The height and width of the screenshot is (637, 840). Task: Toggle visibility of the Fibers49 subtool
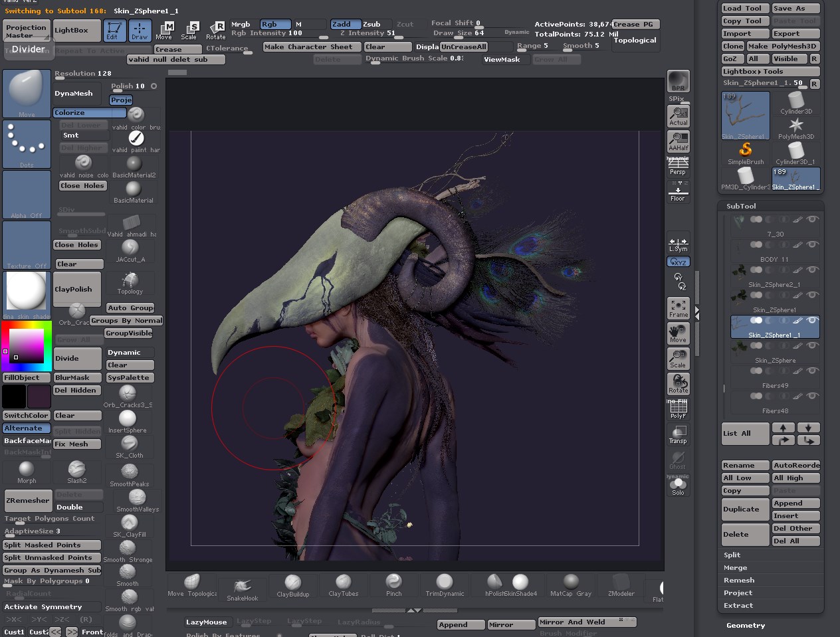pos(812,371)
